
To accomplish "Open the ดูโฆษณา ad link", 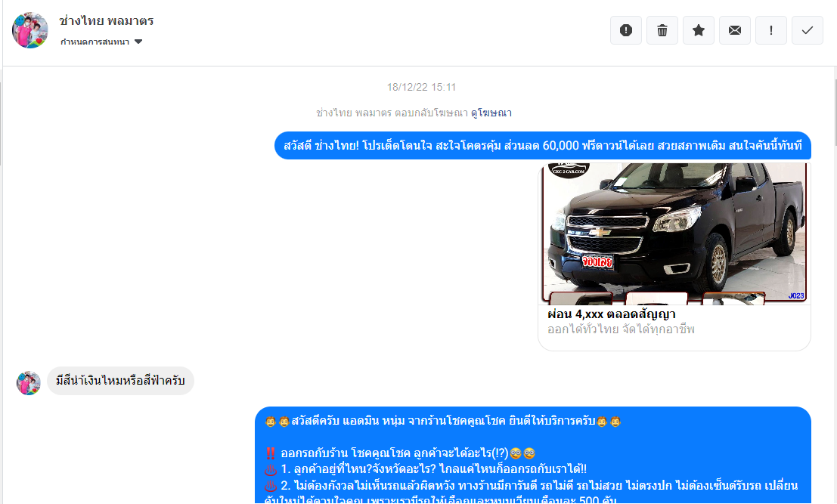I will click(x=491, y=113).
